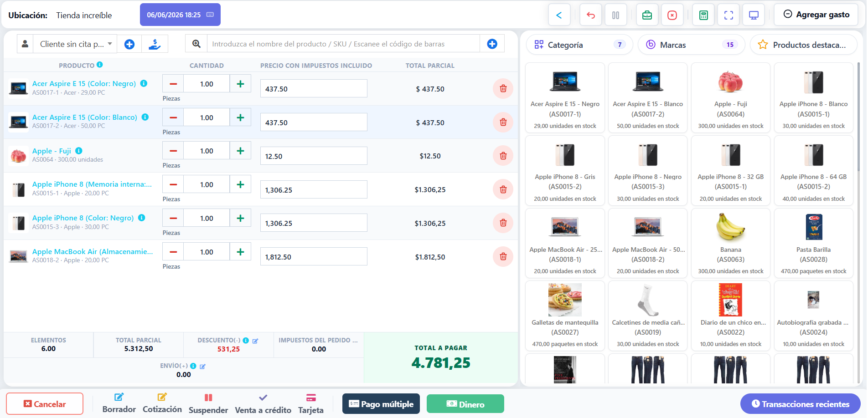Viewport: 868px width, 418px height.
Task: Click the info icon beside the PRODUCTO header
Action: pyautogui.click(x=99, y=65)
